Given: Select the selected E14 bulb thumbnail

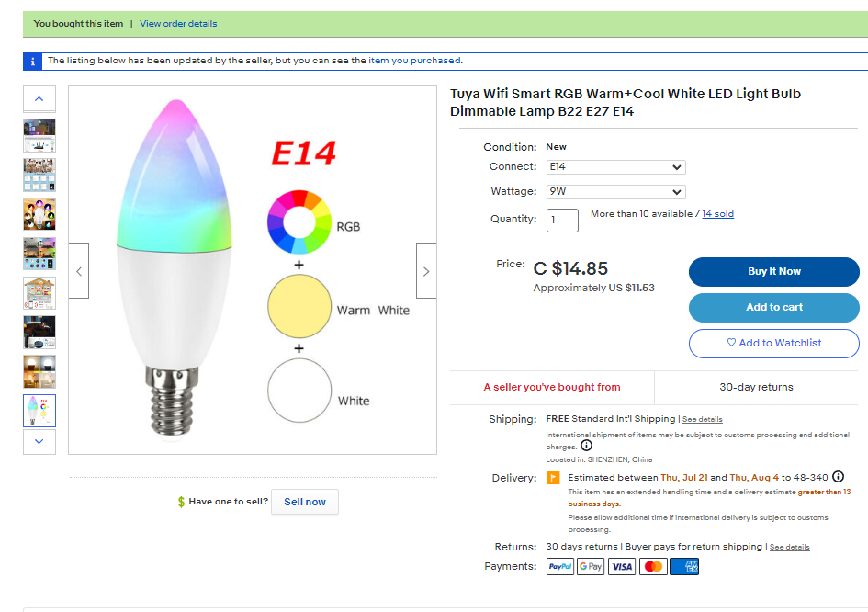Looking at the screenshot, I should tap(39, 411).
